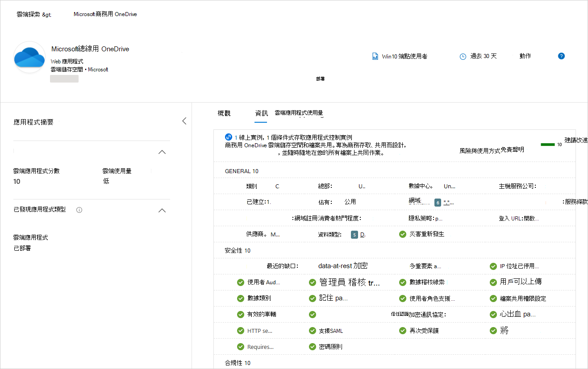
Task: Click the Win10 端點使用者 report icon
Action: pyautogui.click(x=375, y=57)
